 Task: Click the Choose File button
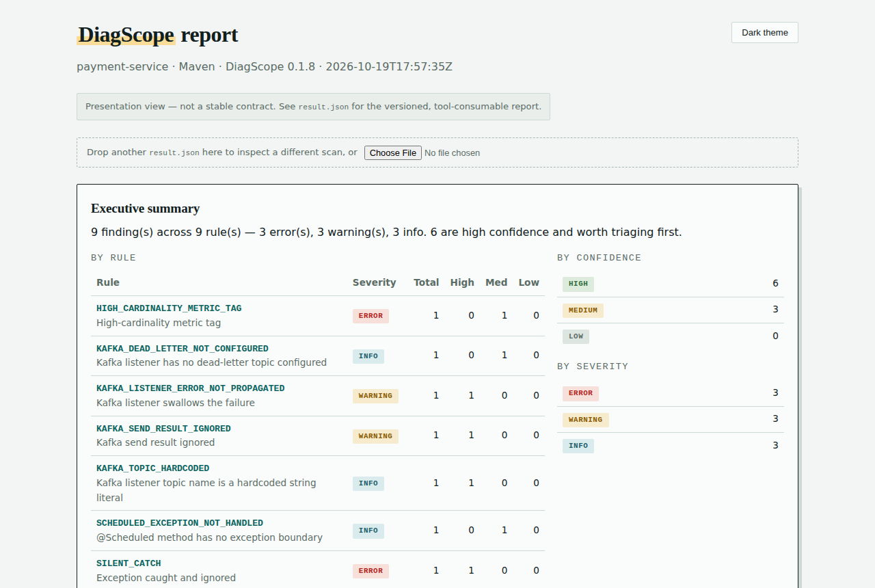[x=392, y=152]
